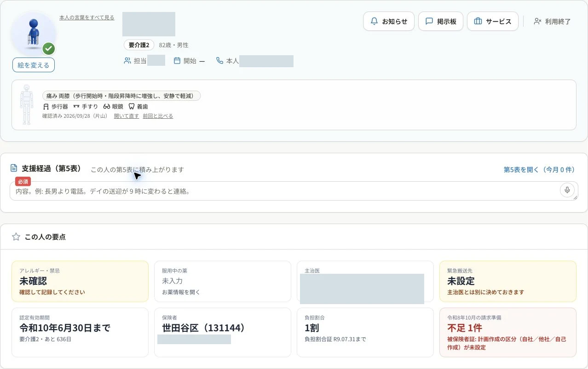Click the 痛み 両膝 pain description tag

pyautogui.click(x=121, y=96)
